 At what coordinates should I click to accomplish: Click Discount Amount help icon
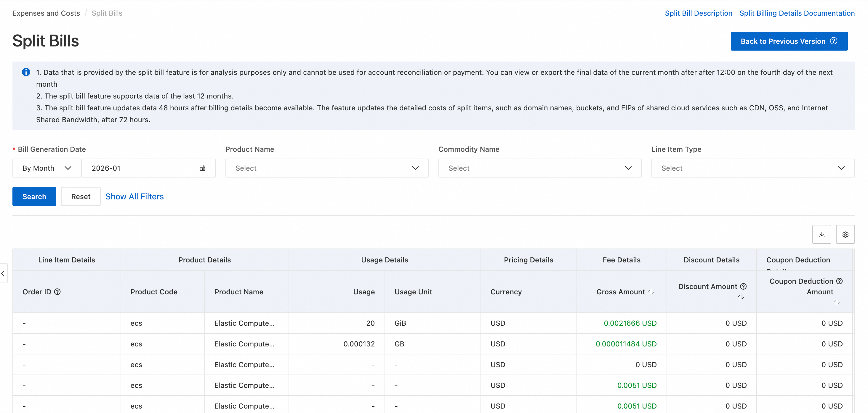[x=743, y=286]
